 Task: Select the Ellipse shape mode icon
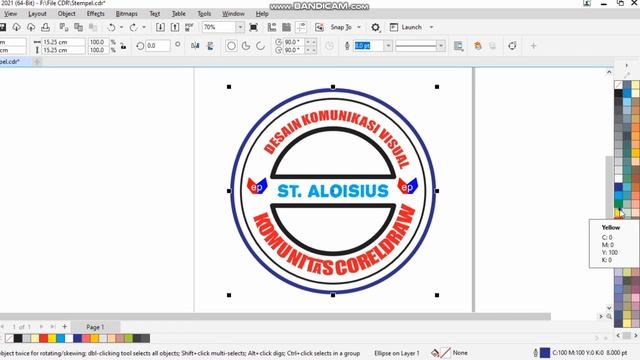pos(231,46)
